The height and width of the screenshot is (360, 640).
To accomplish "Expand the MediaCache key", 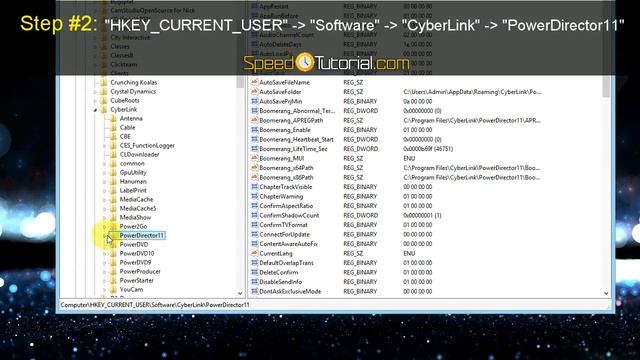I will [105, 200].
